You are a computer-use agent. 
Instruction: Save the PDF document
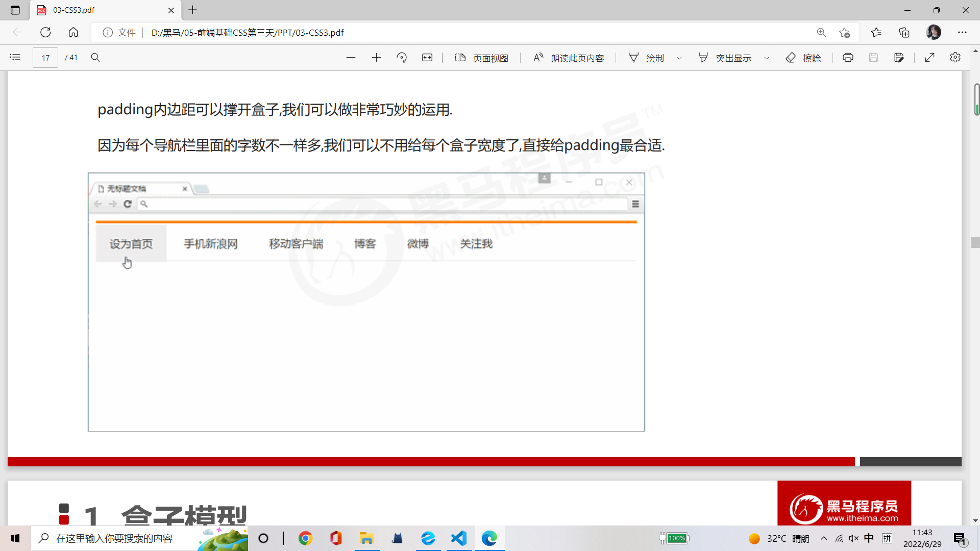[873, 58]
